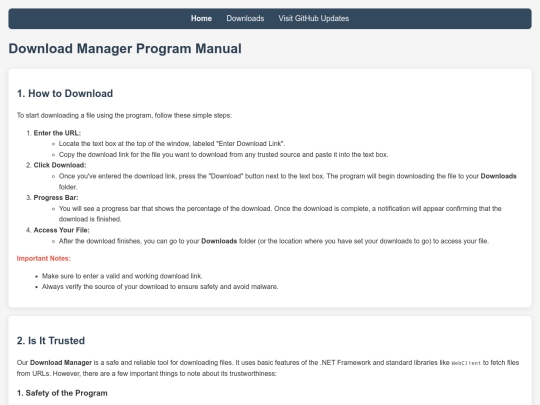Image resolution: width=540 pixels, height=405 pixels.
Task: Click the 'Enter the URL:' step label
Action: (57, 133)
